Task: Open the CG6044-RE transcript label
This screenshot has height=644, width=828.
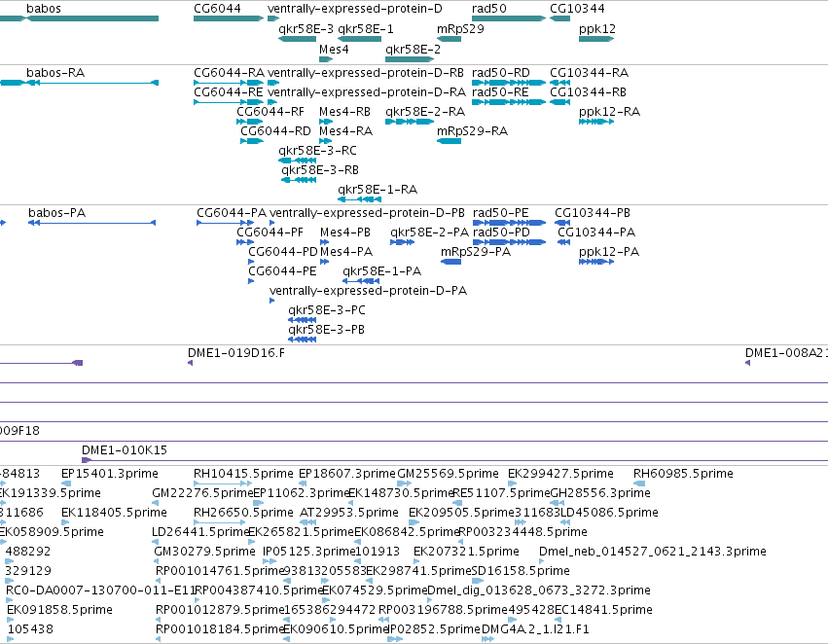Action: tap(228, 92)
